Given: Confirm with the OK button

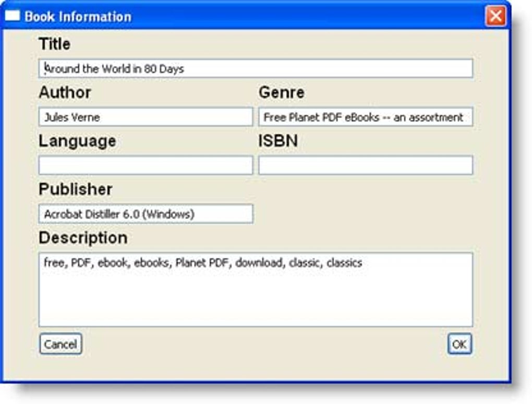Looking at the screenshot, I should [x=460, y=344].
